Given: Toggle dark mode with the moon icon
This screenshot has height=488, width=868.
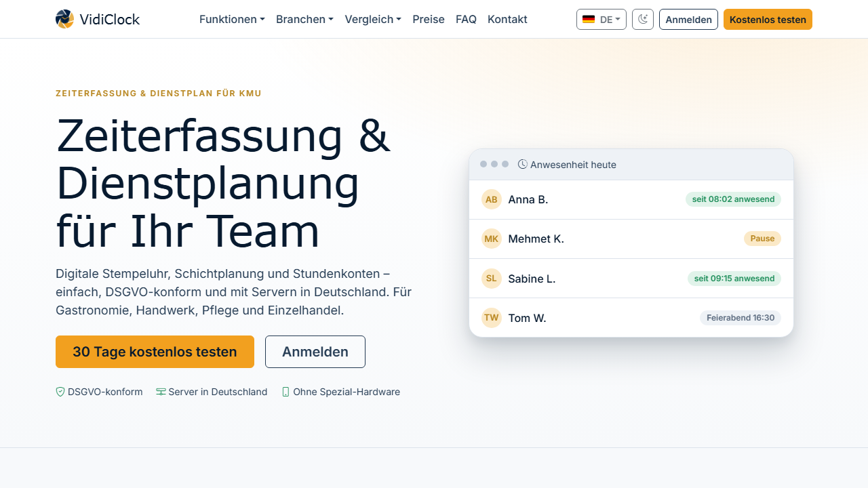Looking at the screenshot, I should tap(643, 20).
